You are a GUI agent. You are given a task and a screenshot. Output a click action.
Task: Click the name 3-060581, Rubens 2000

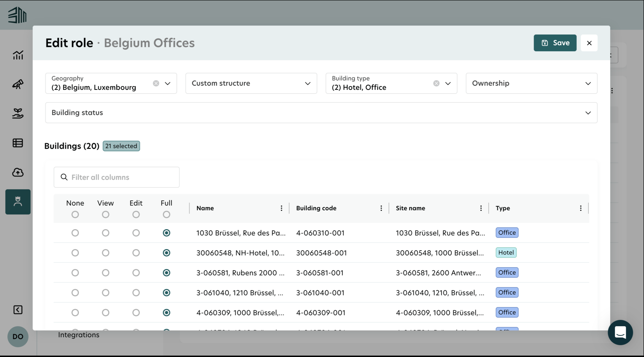tap(240, 273)
